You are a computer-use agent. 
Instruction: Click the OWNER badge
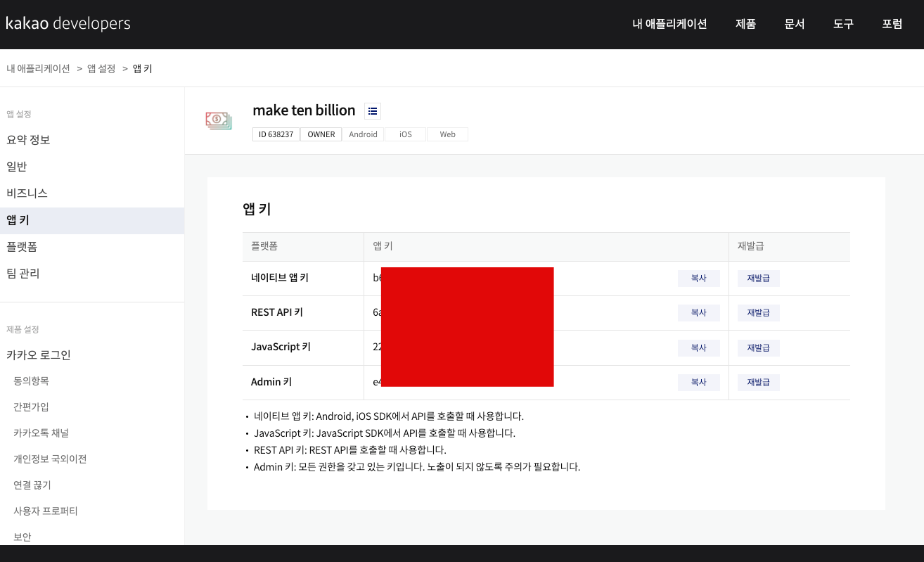[321, 134]
